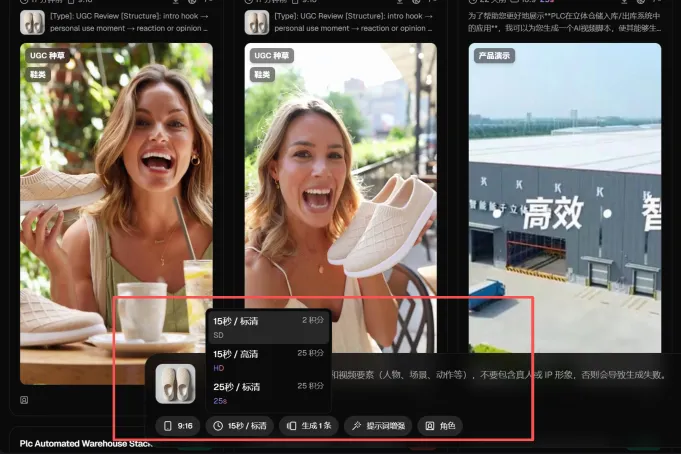Select the 15秒 / 高清 HD option

pos(268,359)
